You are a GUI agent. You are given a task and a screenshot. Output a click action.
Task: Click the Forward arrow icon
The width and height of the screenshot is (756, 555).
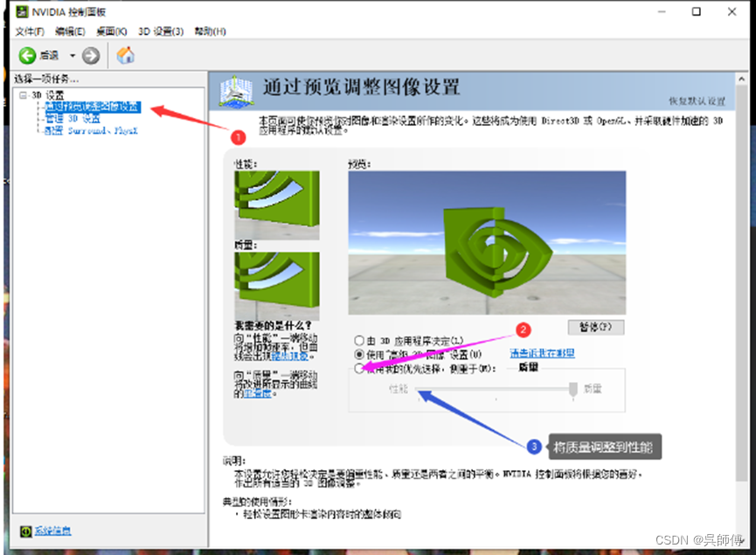coord(91,56)
